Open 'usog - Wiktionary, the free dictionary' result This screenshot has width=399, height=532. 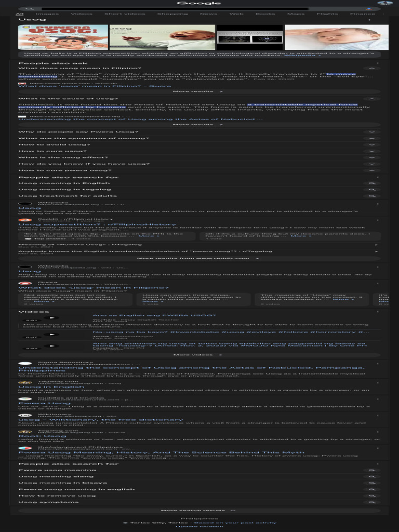tap(100, 420)
